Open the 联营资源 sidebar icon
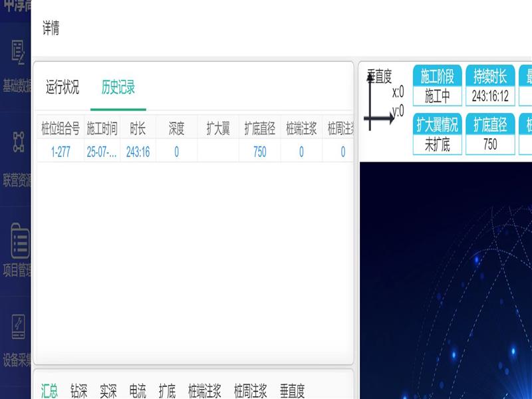This screenshot has height=399, width=532. [18, 142]
